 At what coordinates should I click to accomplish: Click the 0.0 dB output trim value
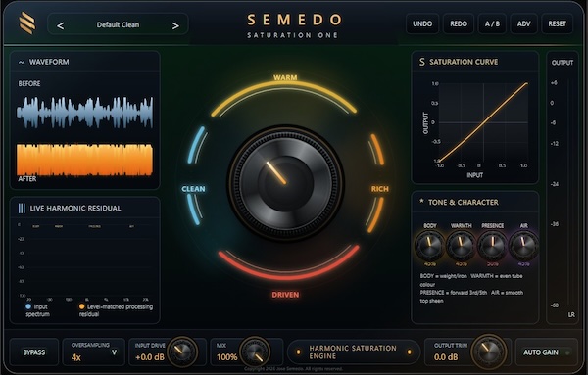coord(446,357)
